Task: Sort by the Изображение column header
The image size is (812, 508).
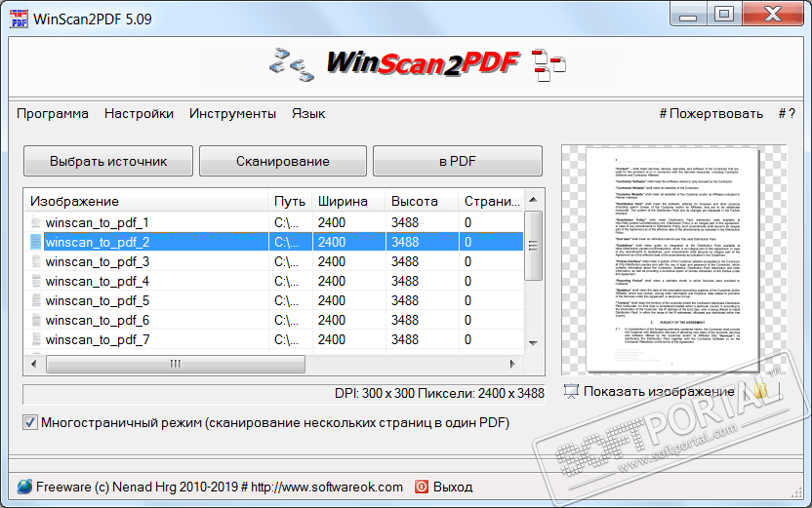Action: [x=146, y=201]
